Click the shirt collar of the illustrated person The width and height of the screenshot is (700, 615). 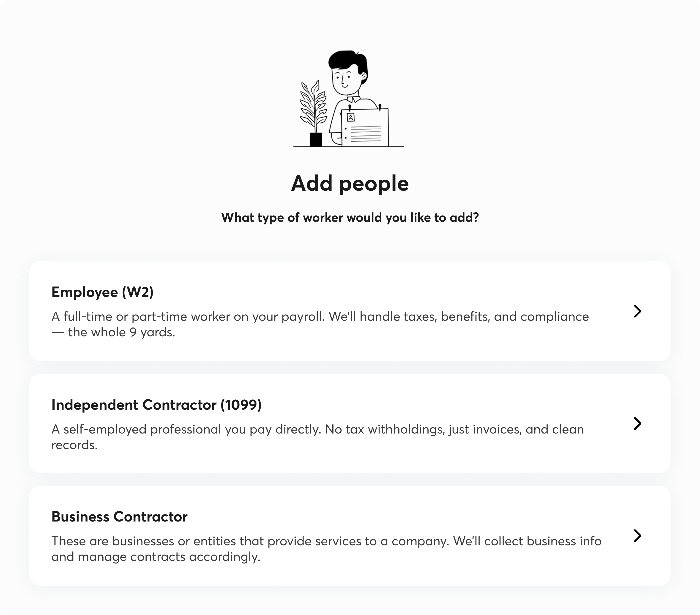coord(353,99)
